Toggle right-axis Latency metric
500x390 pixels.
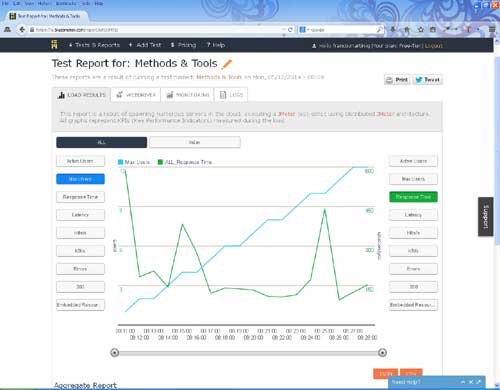click(413, 215)
